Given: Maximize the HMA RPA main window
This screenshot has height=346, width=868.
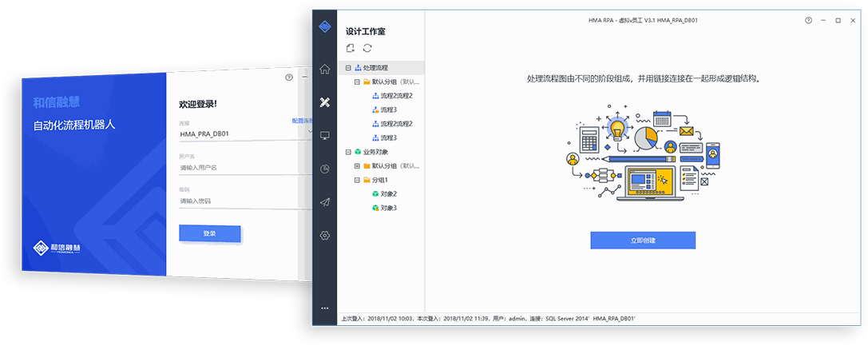Looking at the screenshot, I should coord(838,20).
